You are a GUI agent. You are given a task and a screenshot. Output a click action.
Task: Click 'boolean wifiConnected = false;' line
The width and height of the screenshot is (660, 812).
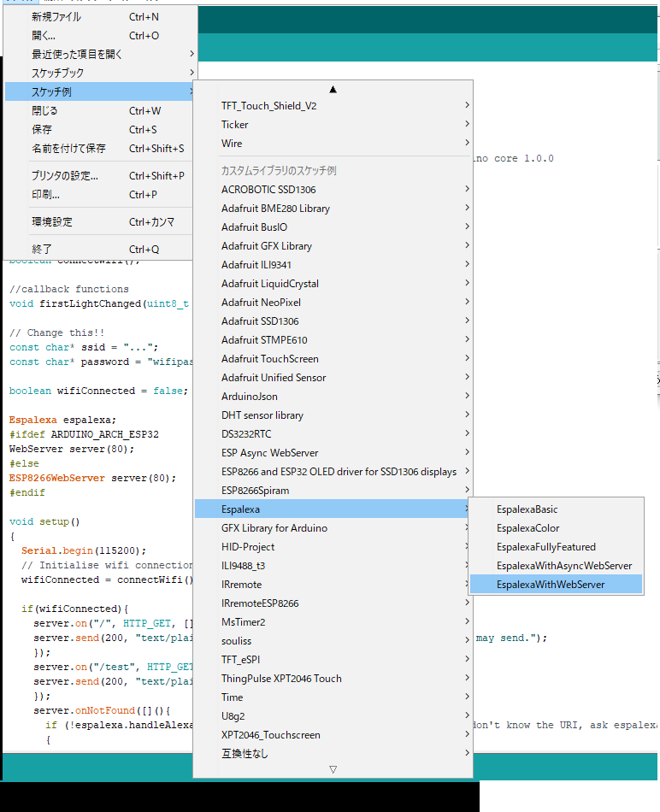(98, 391)
